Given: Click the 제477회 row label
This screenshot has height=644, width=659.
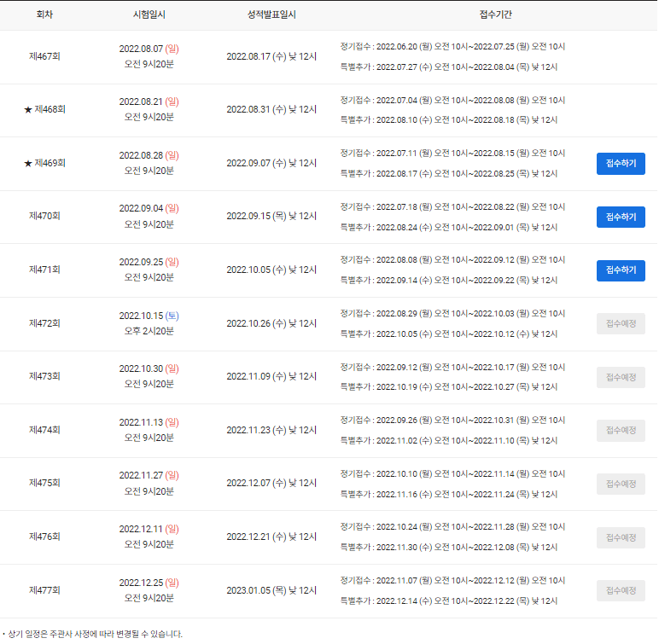Looking at the screenshot, I should pos(44,590).
